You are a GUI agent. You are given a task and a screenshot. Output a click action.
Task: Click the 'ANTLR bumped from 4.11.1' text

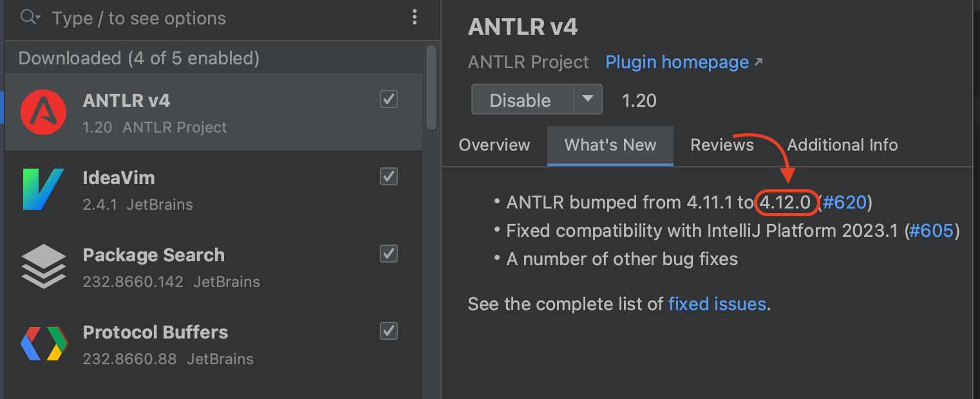point(619,202)
